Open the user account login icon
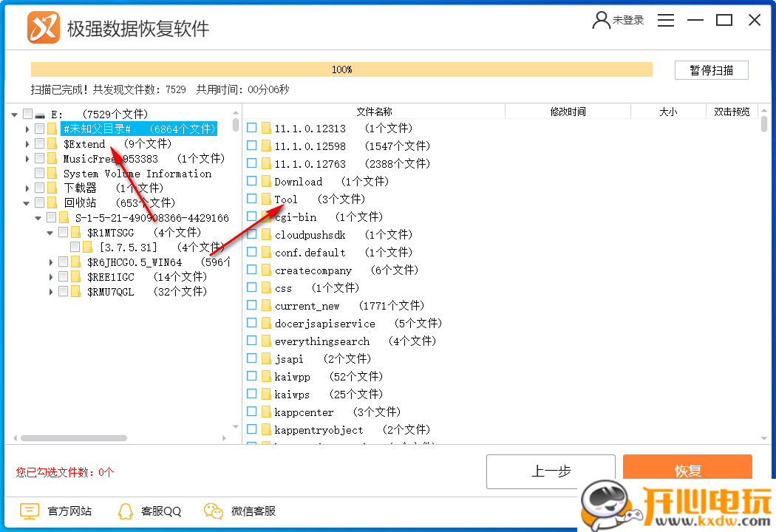Viewport: 776px width, 532px height. [602, 20]
